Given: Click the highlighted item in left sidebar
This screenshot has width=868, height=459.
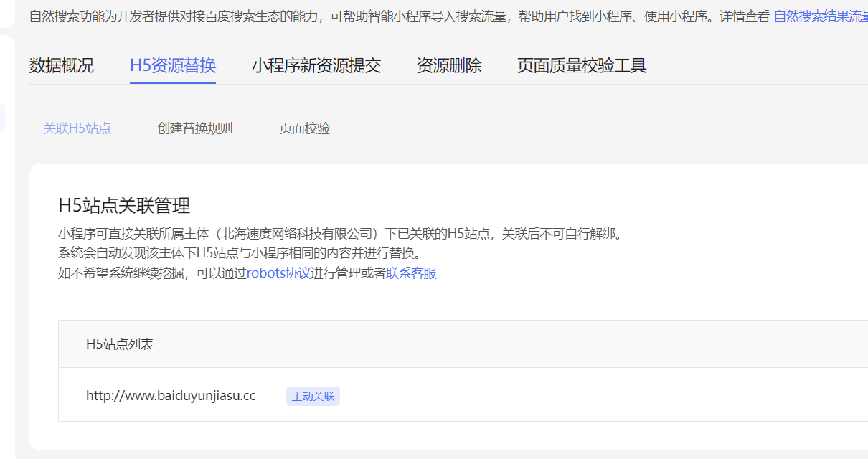Looking at the screenshot, I should coord(3,118).
